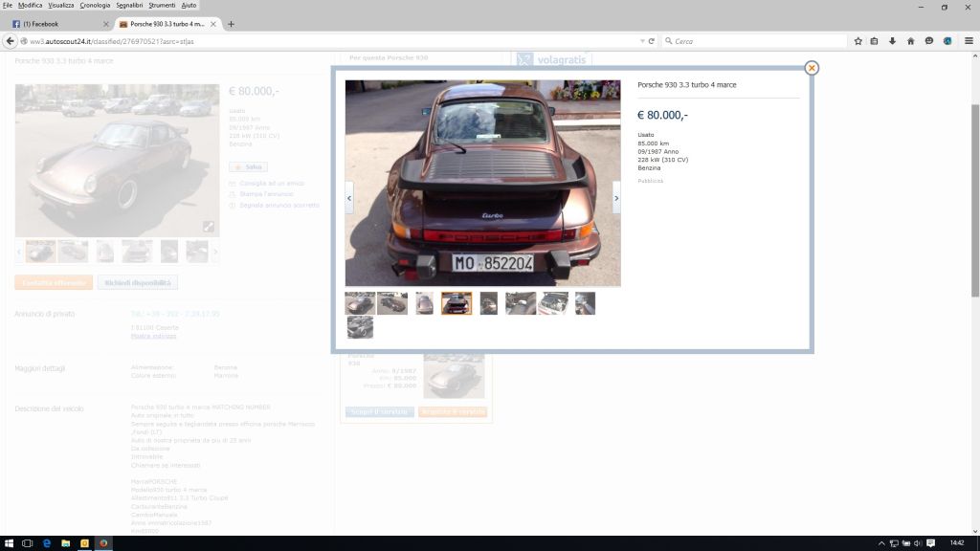980x551 pixels.
Task: Open the URL history dropdown arrow
Action: point(642,41)
